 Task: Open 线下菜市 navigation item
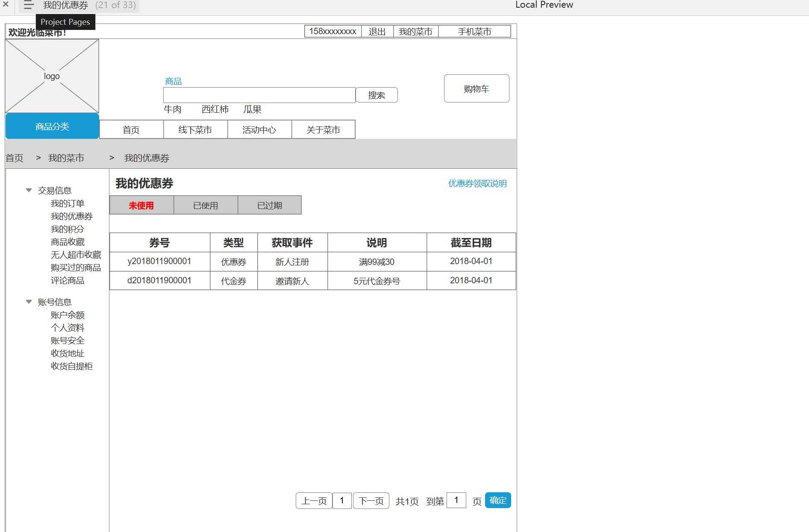coord(195,130)
